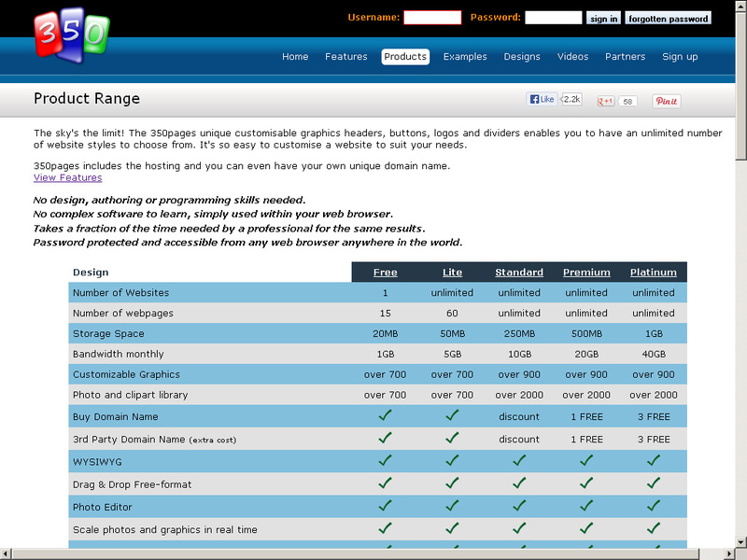Follow the View Features link

click(x=67, y=177)
